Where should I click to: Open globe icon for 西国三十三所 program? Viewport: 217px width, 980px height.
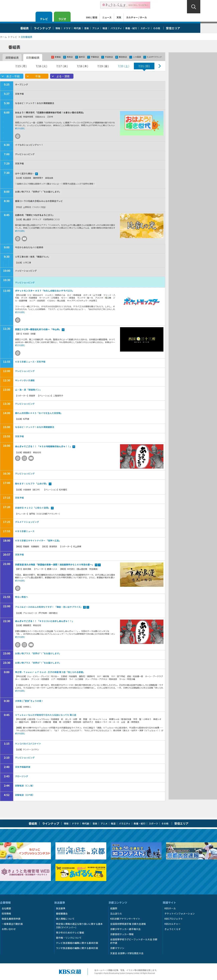18,353
